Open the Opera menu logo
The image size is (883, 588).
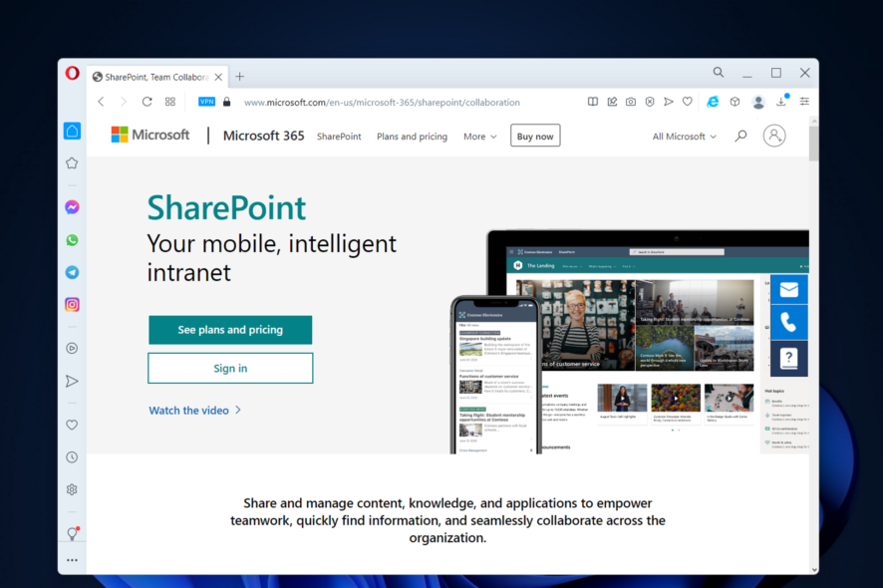pyautogui.click(x=72, y=73)
